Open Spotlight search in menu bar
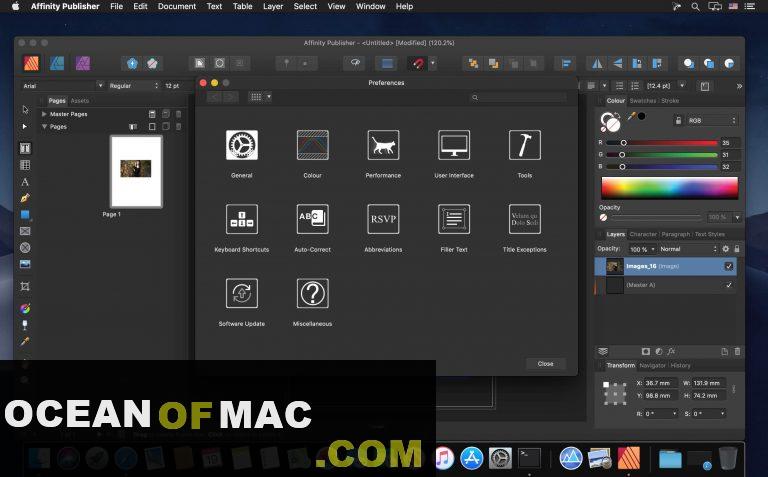The height and width of the screenshot is (477, 768). click(695, 6)
